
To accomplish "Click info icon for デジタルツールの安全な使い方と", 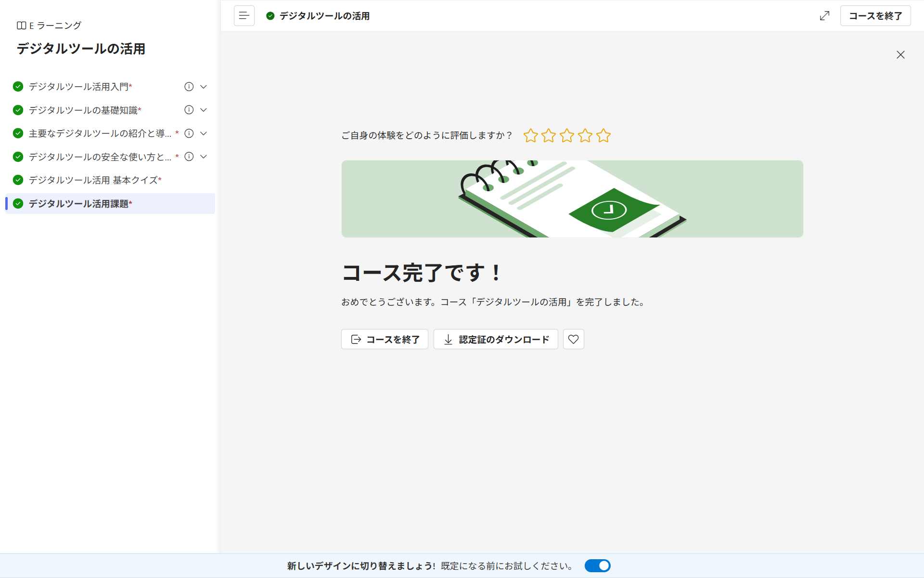I will coord(189,157).
